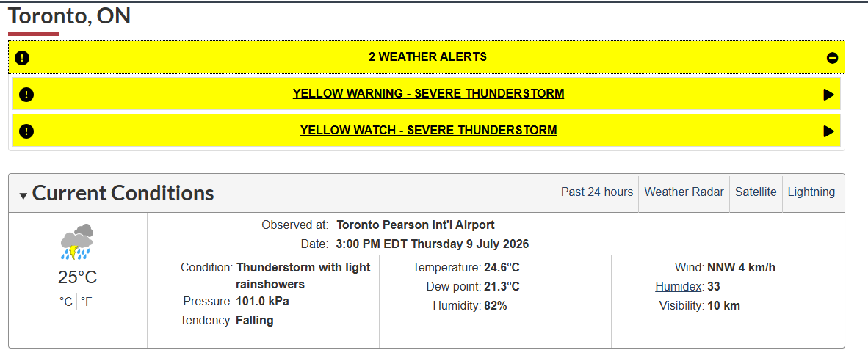Open the Lightning link
The height and width of the screenshot is (361, 868).
tap(811, 192)
